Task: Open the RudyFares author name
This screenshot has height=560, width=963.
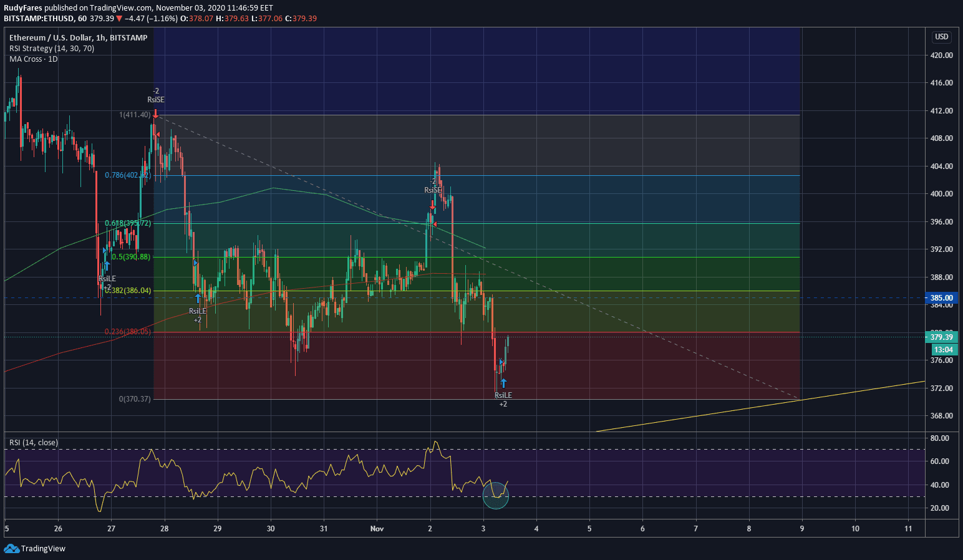Action: coord(22,8)
